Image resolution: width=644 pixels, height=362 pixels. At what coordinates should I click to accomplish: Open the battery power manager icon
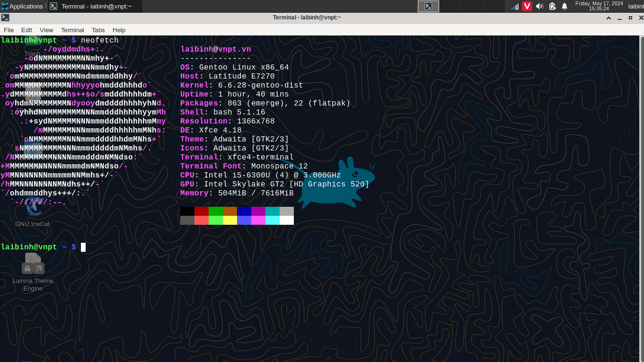pyautogui.click(x=552, y=6)
